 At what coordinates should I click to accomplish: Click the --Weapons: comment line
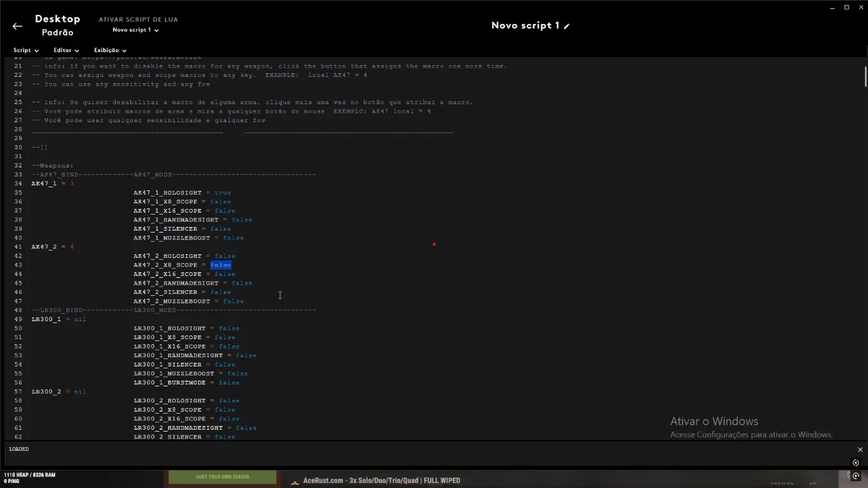click(x=53, y=166)
